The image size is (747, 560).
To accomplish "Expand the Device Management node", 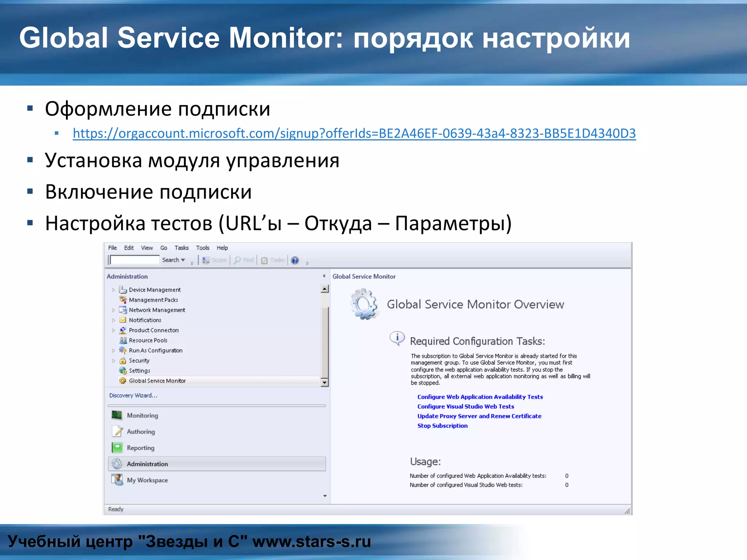I will pos(113,290).
